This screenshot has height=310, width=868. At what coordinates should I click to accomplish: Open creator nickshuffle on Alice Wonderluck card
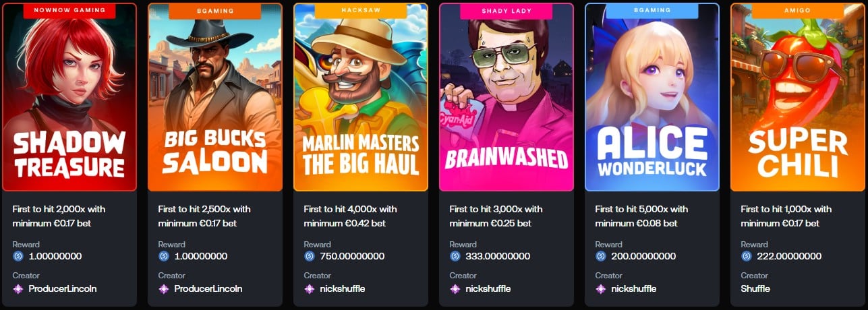point(634,288)
